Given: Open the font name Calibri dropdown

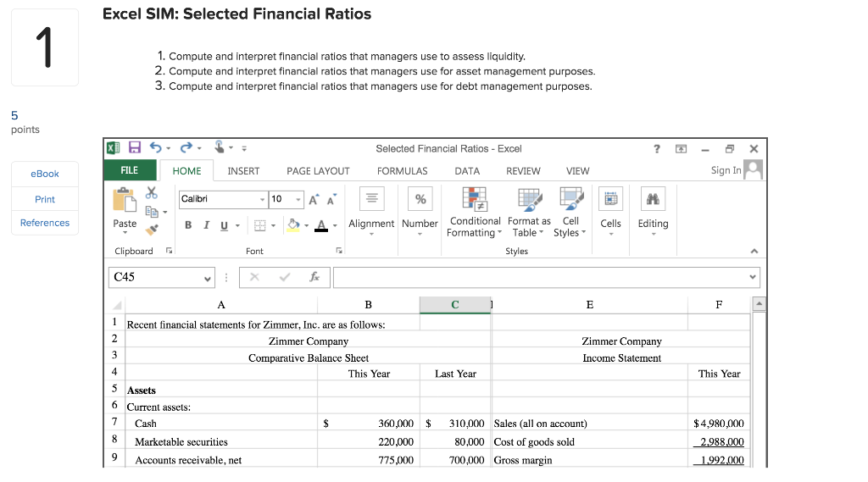Looking at the screenshot, I should (x=262, y=199).
